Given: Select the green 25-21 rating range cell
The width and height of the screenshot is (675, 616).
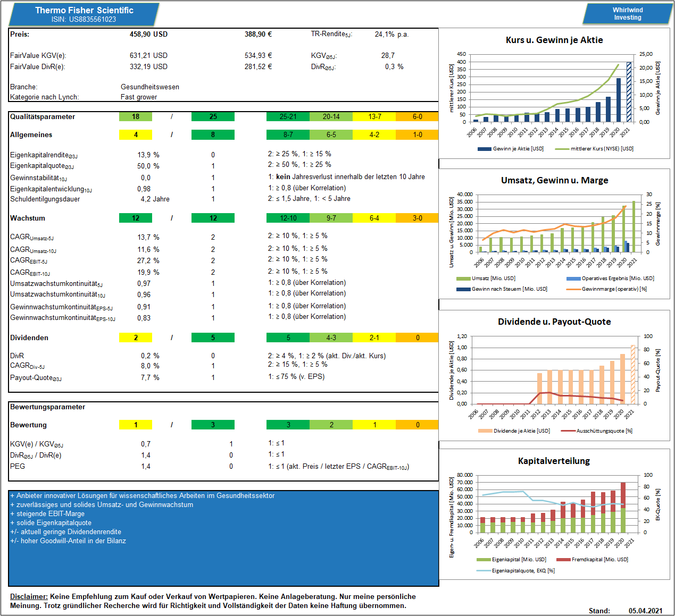Looking at the screenshot, I should coord(288,116).
